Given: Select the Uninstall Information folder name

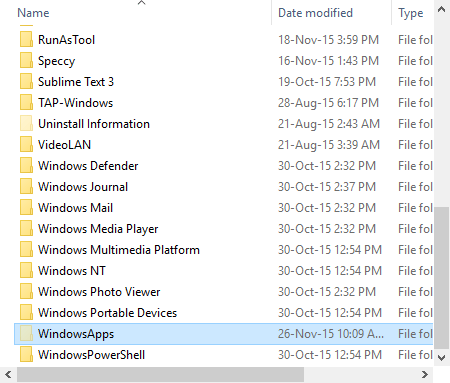Looking at the screenshot, I should pyautogui.click(x=94, y=124).
